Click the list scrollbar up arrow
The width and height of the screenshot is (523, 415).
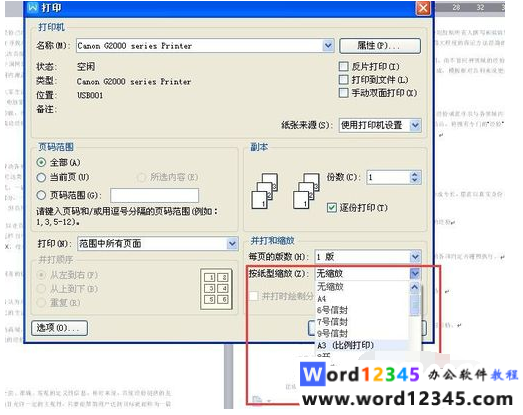click(415, 288)
